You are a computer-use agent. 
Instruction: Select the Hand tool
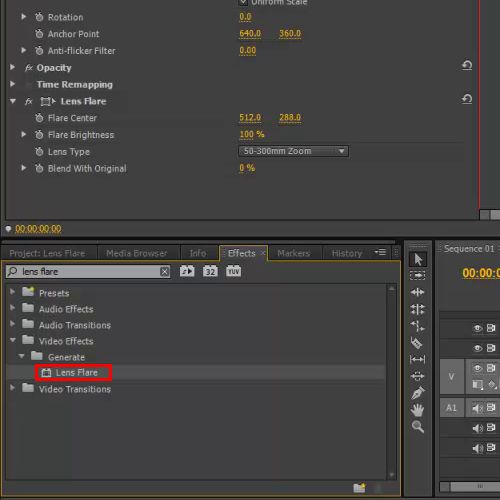(417, 410)
